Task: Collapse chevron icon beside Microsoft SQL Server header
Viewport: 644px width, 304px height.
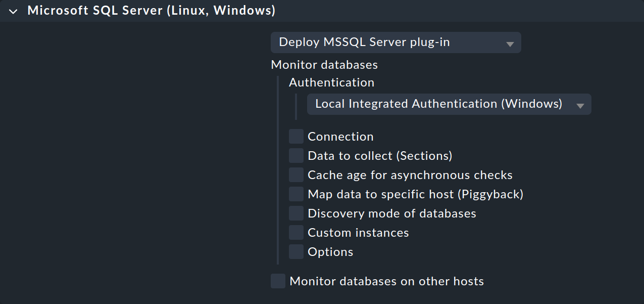Action: click(x=13, y=11)
